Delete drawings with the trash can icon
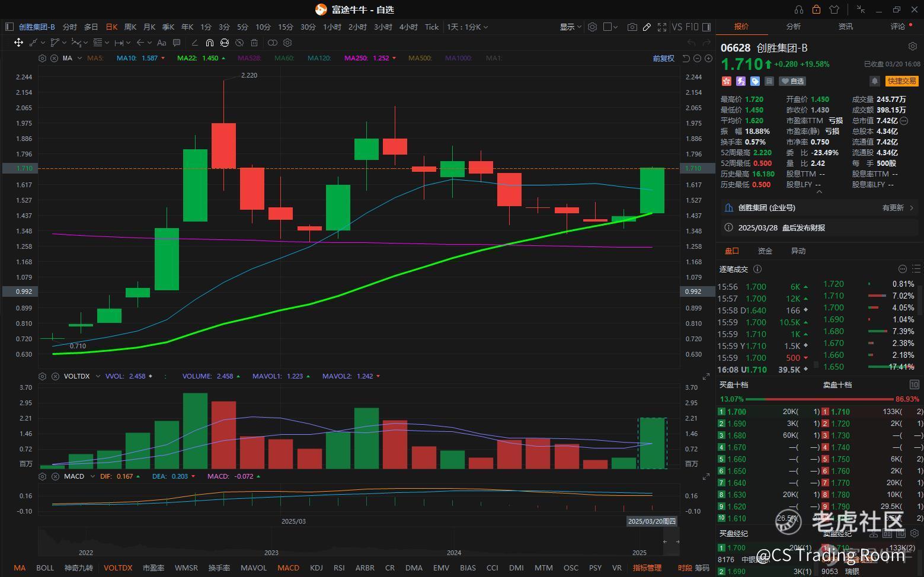924x577 pixels. point(254,43)
